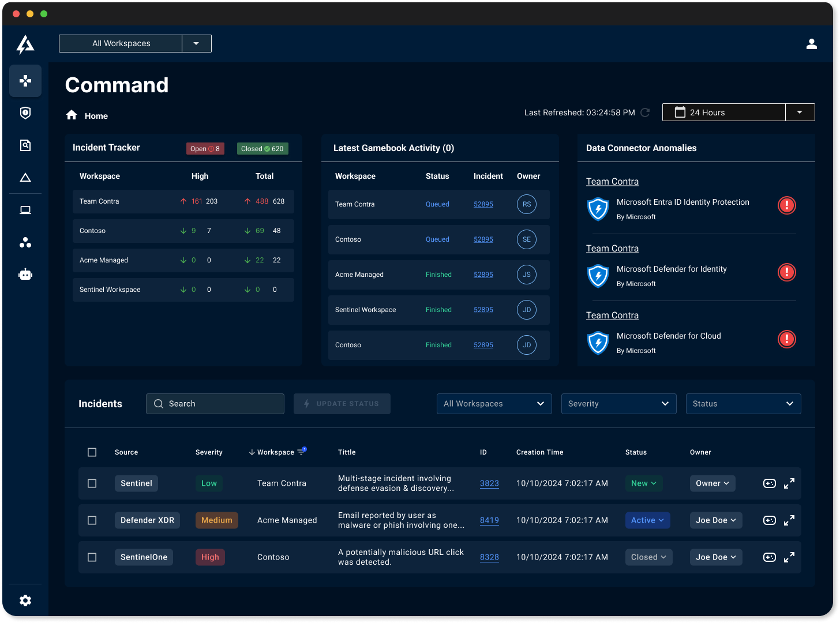
Task: Run a gamebook on the Sentinel incident
Action: click(x=769, y=483)
